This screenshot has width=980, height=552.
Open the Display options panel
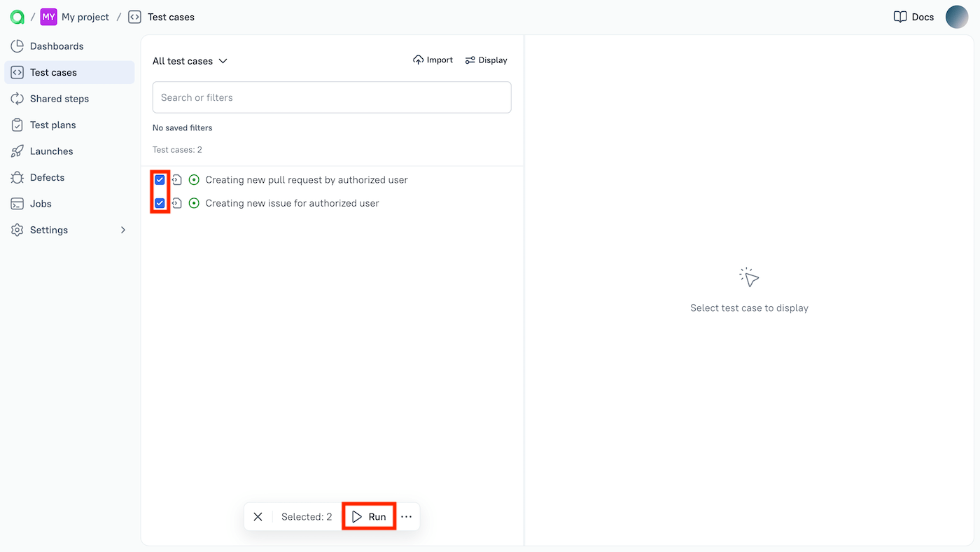pyautogui.click(x=486, y=60)
